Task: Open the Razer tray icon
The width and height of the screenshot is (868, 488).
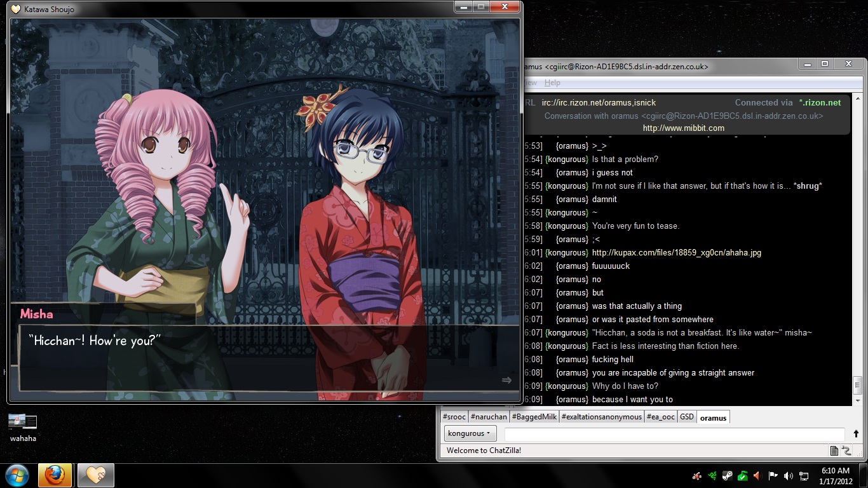Action: 713,475
